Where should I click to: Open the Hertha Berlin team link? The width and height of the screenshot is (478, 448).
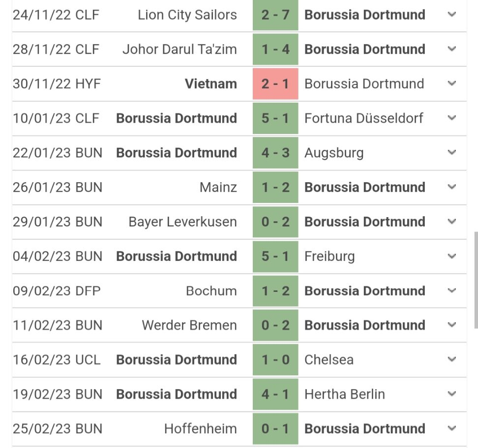(x=344, y=394)
